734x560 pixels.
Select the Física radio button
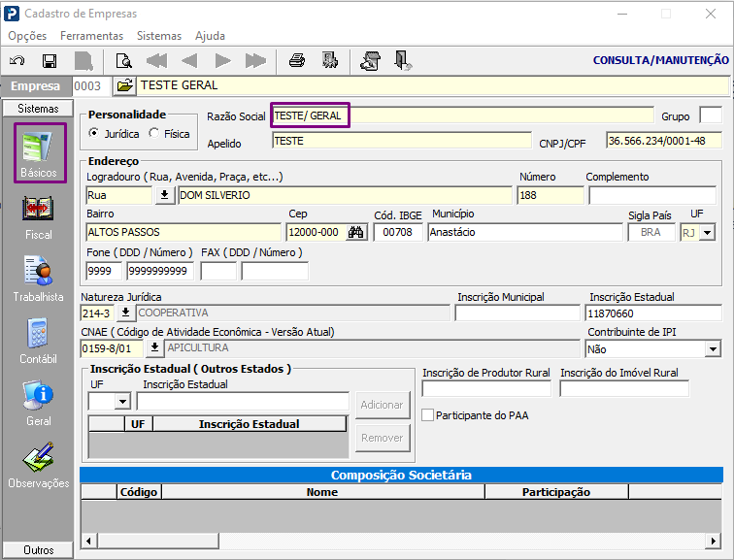pos(154,133)
